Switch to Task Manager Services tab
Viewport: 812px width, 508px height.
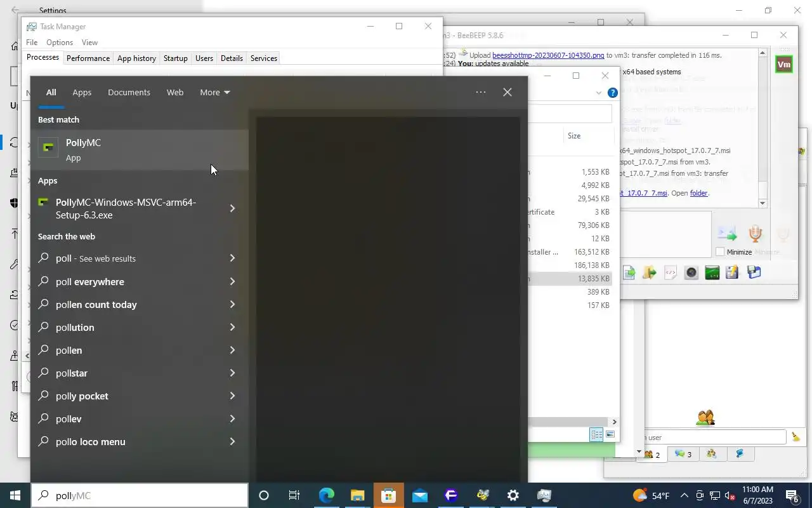coord(264,58)
